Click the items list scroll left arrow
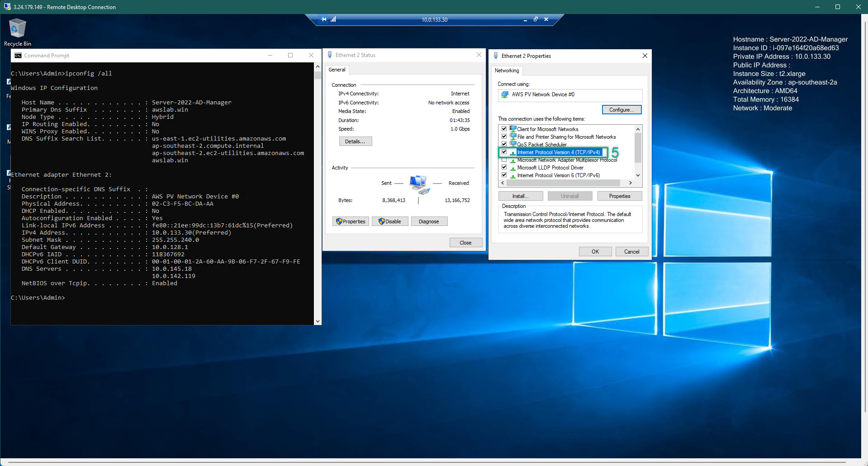Viewport: 868px width, 466px height. tap(503, 183)
